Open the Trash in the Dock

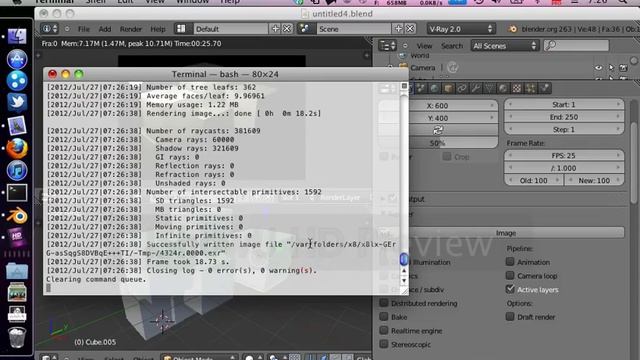[17, 337]
